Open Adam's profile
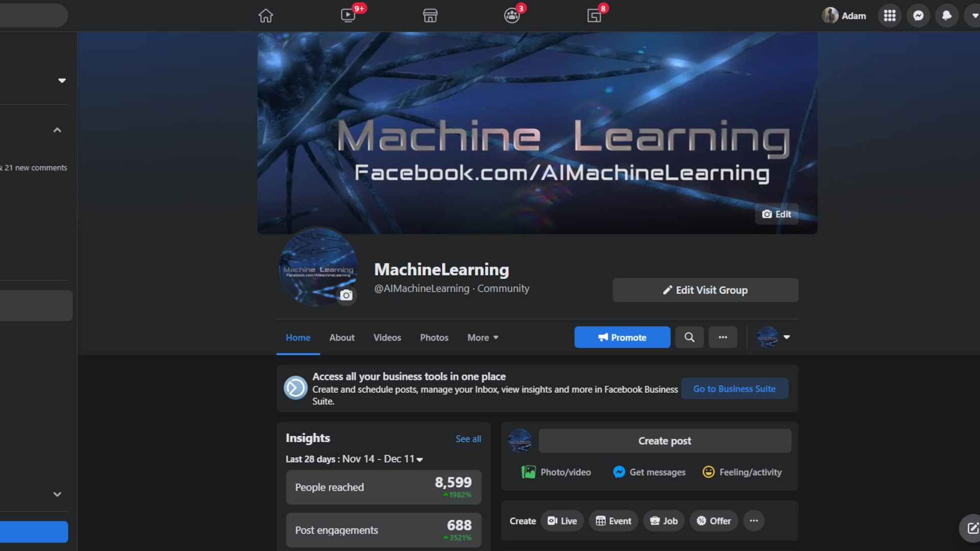Viewport: 980px width, 551px height. click(x=844, y=15)
